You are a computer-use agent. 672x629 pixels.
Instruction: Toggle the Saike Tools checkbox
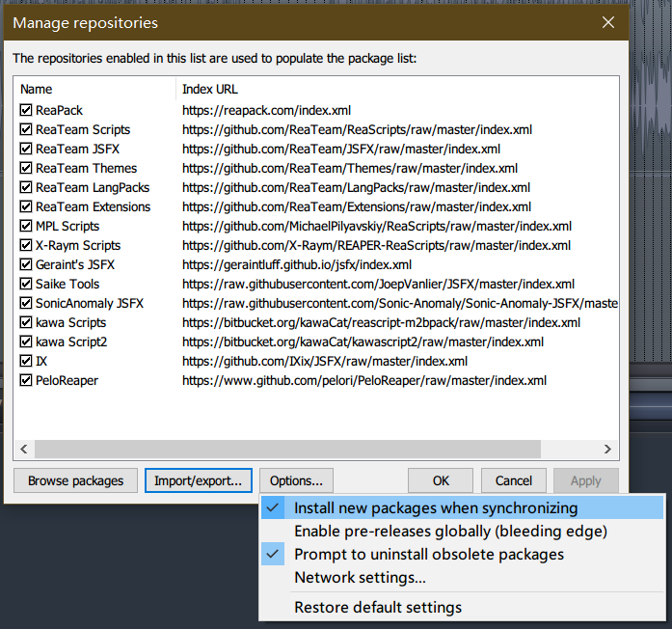tap(26, 284)
